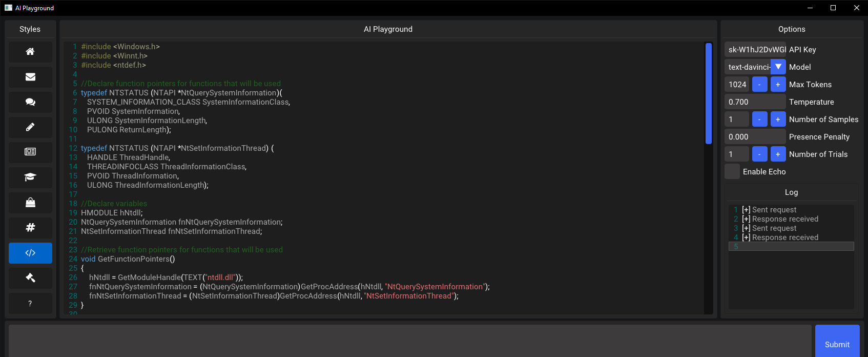Decrease Max Tokens with minus button
This screenshot has height=357, width=868.
click(759, 84)
